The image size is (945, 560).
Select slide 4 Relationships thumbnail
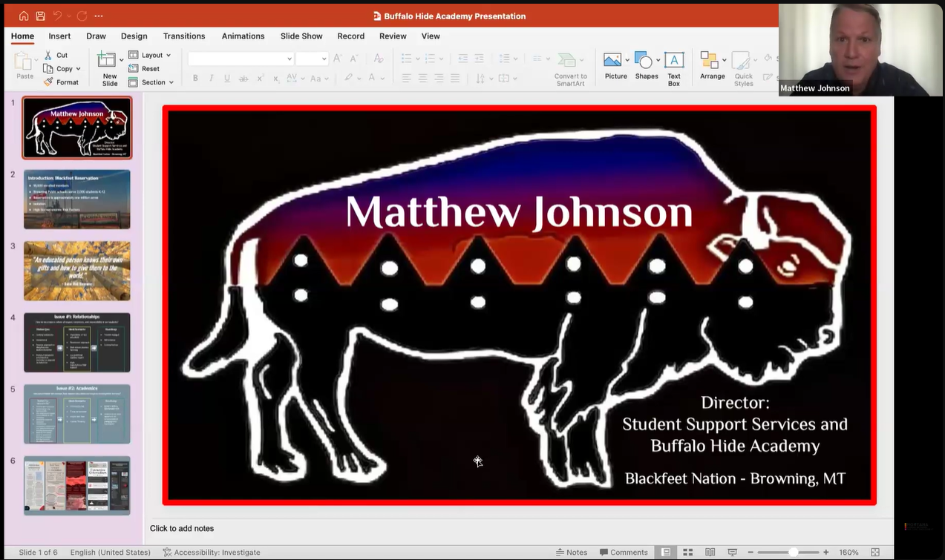(x=77, y=342)
